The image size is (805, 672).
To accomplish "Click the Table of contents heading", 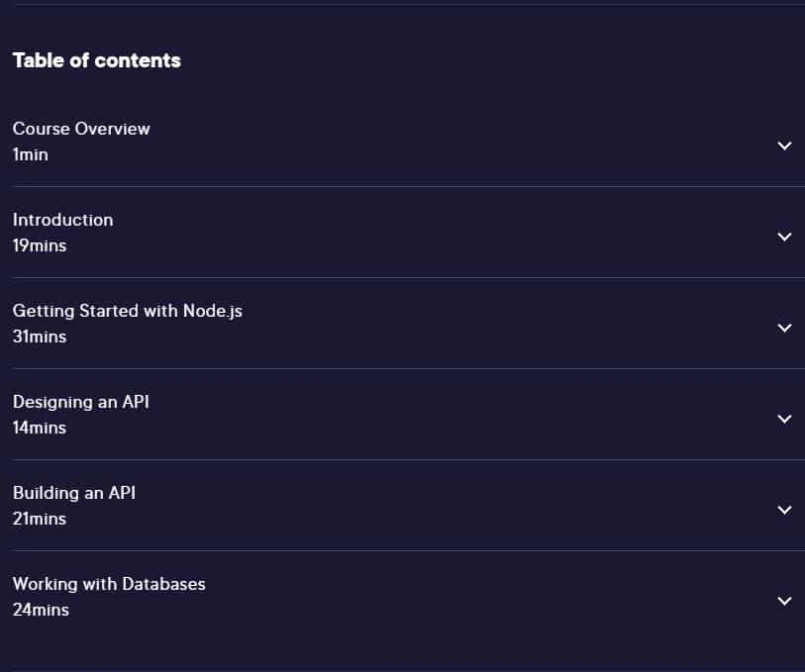I will click(96, 60).
